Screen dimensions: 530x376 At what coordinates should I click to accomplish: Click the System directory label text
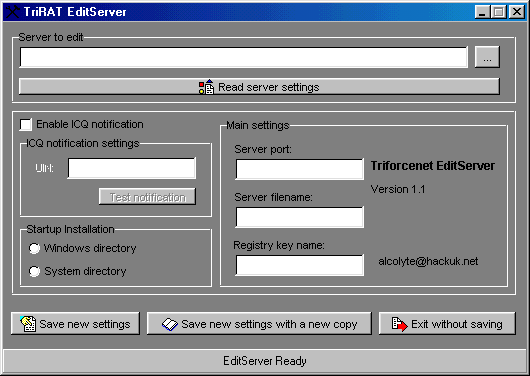[x=85, y=271]
